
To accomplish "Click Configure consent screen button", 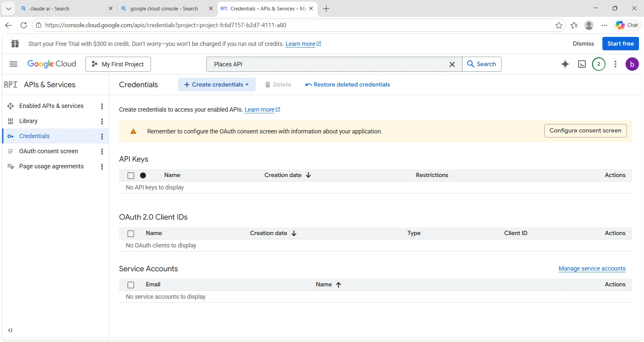I will [585, 131].
